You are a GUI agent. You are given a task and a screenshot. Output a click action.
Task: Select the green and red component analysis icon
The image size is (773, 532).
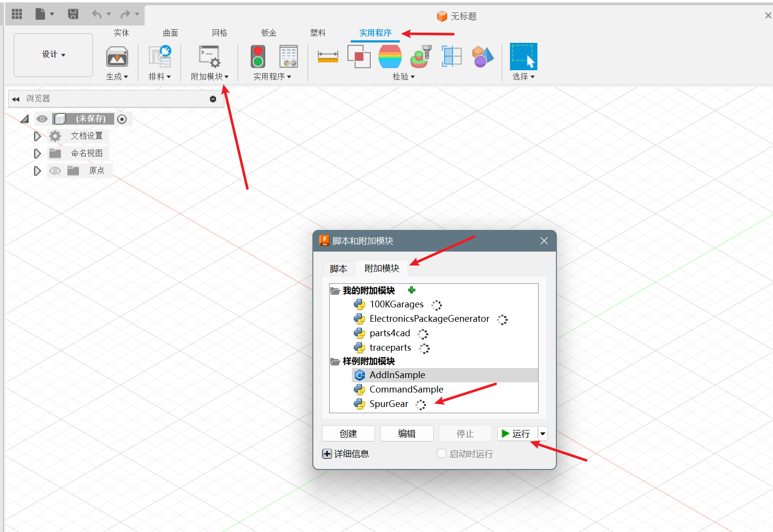[x=421, y=57]
